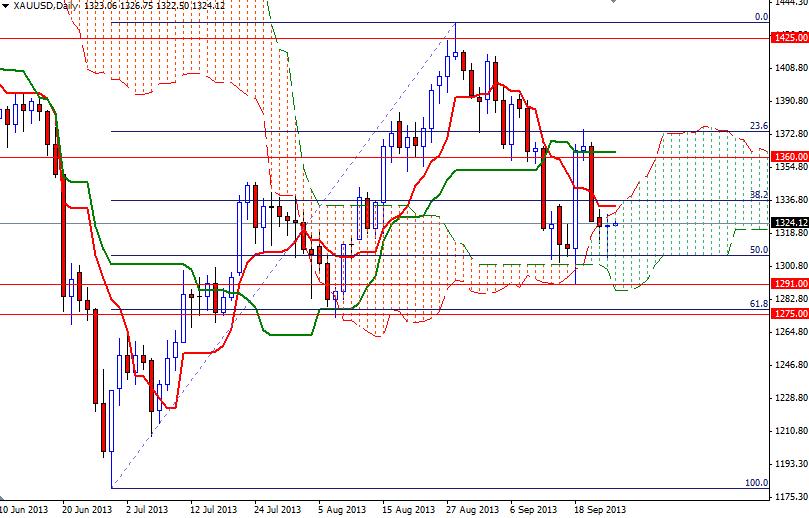Click the triangle arrow beside XAUUSD,Daily
Viewport: 809px width, 518px height.
pos(6,5)
